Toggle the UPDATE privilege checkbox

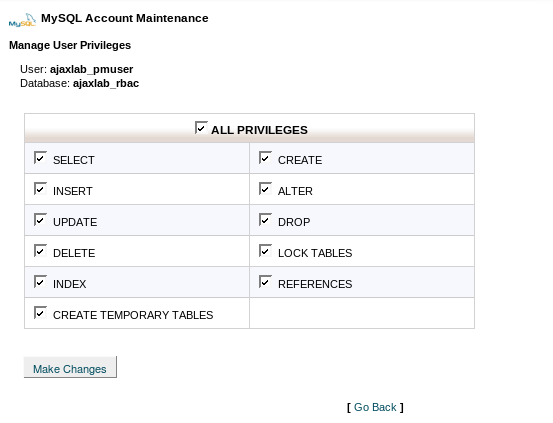tap(40, 220)
